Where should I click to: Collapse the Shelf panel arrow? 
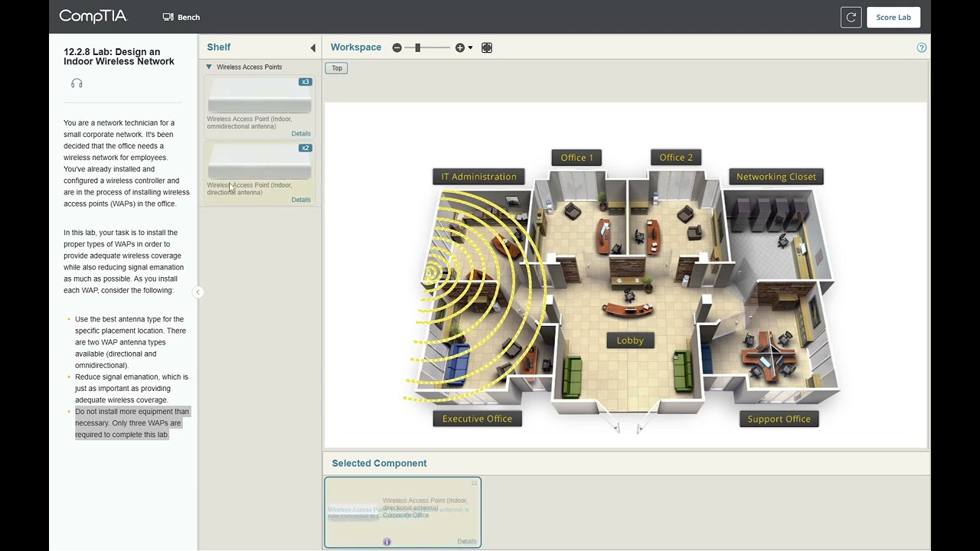click(x=312, y=47)
